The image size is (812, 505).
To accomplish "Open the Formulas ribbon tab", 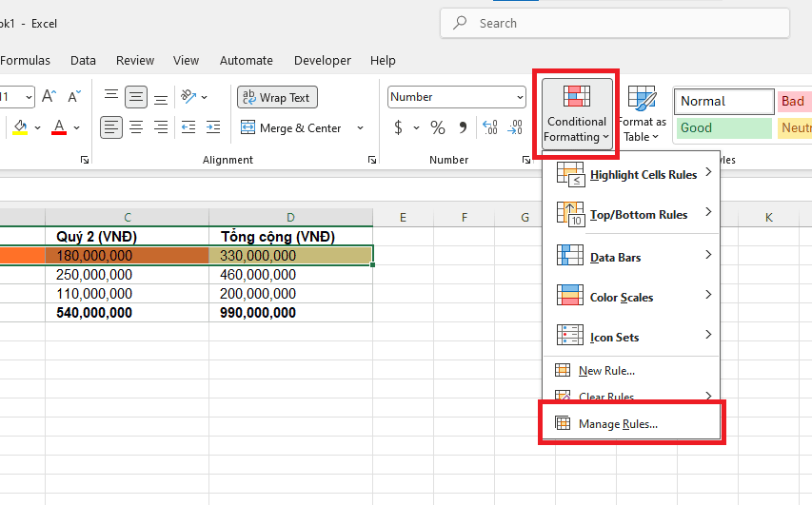I will pos(25,61).
